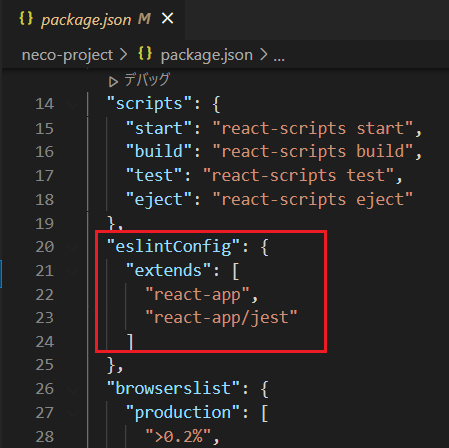The height and width of the screenshot is (448, 449).
Task: Click the "production" key text
Action: pos(183,412)
